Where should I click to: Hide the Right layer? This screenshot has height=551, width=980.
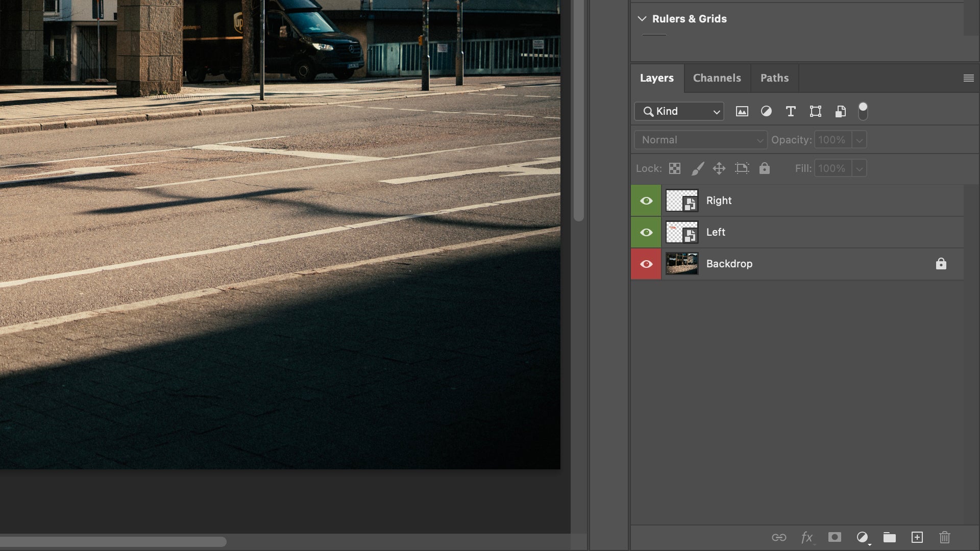[x=646, y=201]
